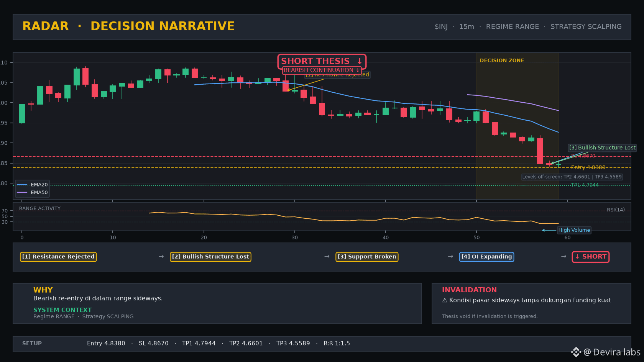Click the Devira labs logo icon
The width and height of the screenshot is (644, 362).
pyautogui.click(x=576, y=352)
